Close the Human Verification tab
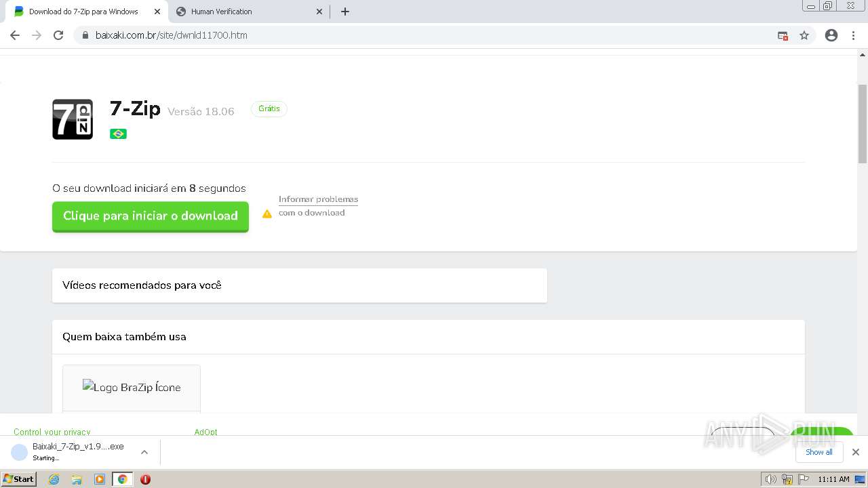This screenshot has height=488, width=868. (319, 12)
